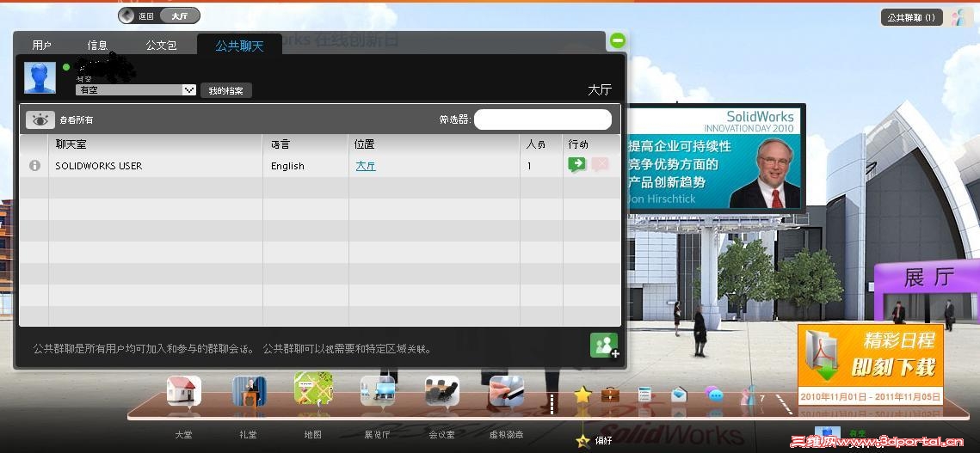
Task: Open the 大堂 lobby house icon
Action: point(184,391)
